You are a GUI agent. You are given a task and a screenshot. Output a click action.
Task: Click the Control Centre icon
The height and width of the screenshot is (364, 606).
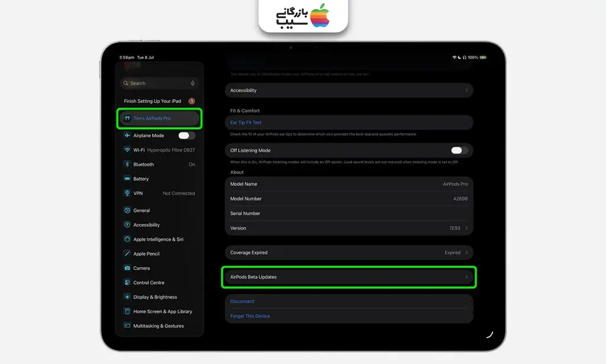(127, 282)
